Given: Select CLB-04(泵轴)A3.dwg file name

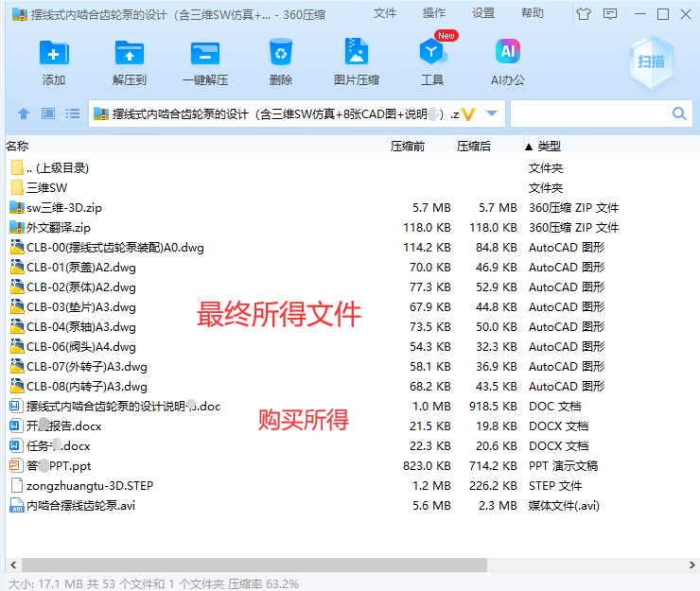Looking at the screenshot, I should point(81,327).
